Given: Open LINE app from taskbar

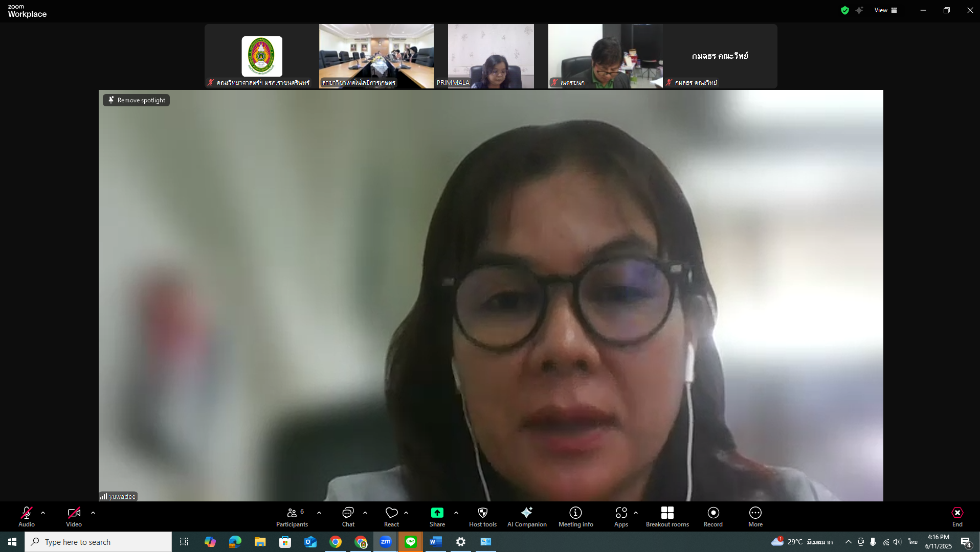Looking at the screenshot, I should [x=411, y=542].
